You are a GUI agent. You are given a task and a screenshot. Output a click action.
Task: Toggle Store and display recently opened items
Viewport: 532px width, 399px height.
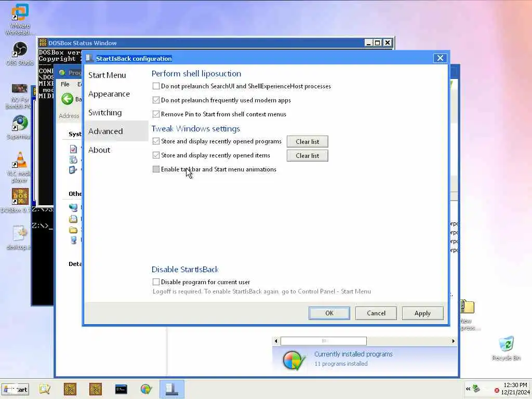[x=156, y=155]
